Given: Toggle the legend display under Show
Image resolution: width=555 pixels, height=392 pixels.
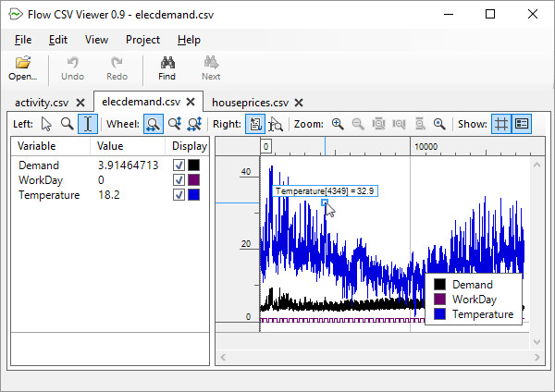Looking at the screenshot, I should coord(522,124).
